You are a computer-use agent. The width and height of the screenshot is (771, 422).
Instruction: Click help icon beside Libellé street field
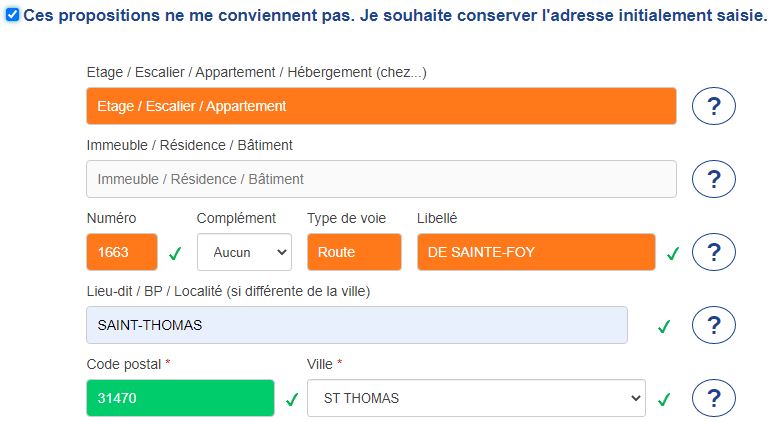click(714, 252)
